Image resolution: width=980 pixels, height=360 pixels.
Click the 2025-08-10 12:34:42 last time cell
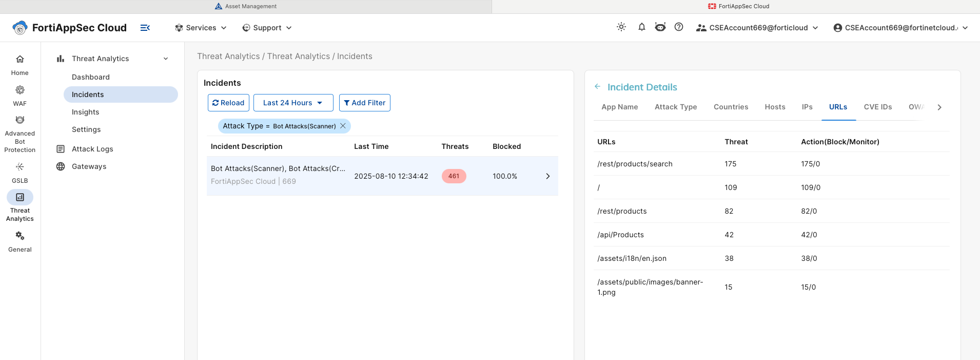(x=391, y=176)
